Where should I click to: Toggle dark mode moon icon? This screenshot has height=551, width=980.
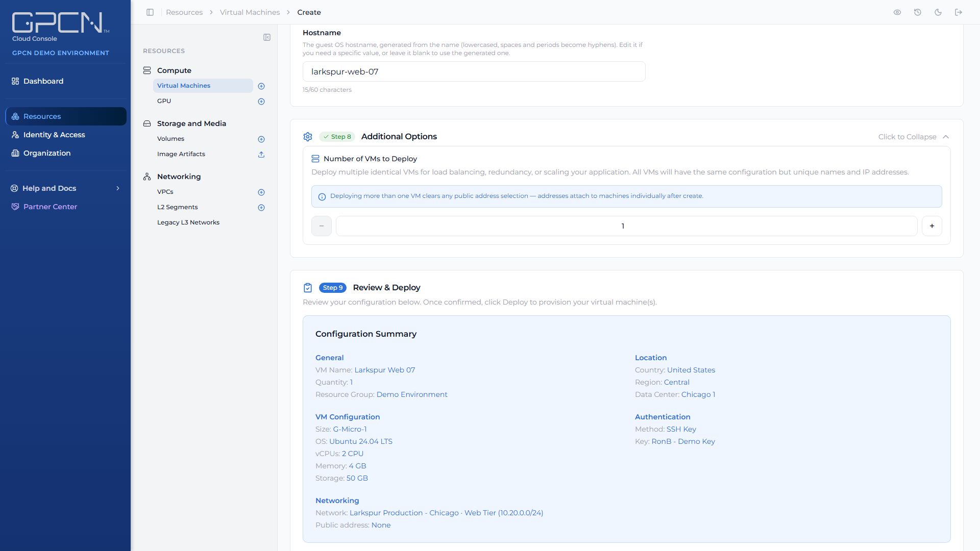click(x=938, y=12)
